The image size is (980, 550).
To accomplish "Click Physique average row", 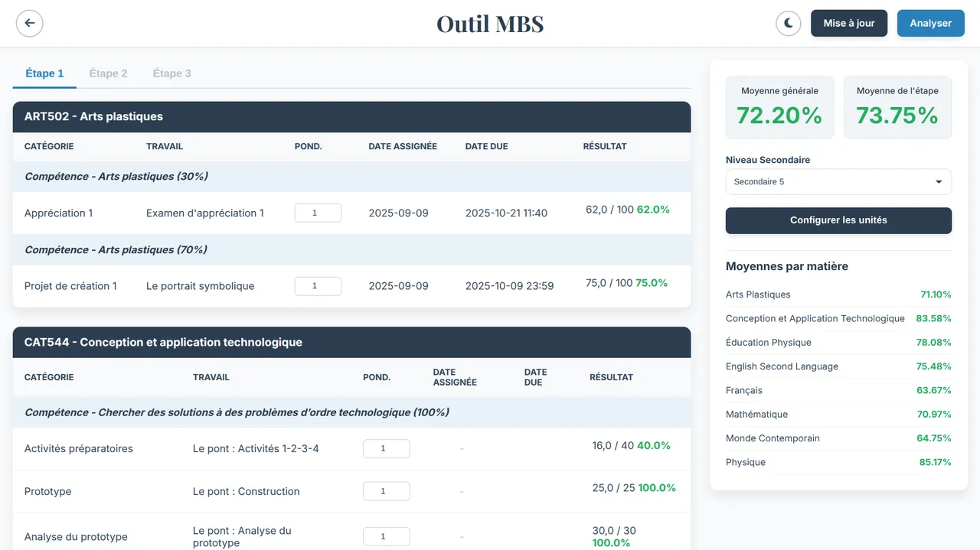I will (x=838, y=462).
